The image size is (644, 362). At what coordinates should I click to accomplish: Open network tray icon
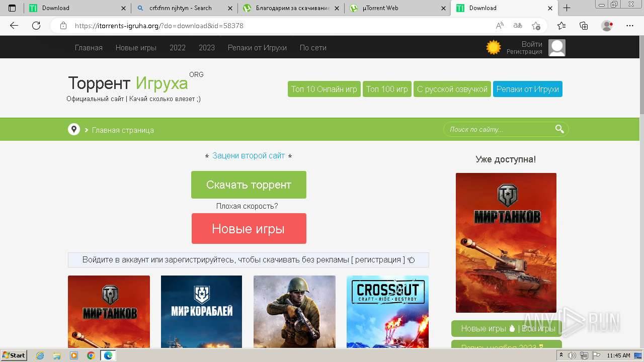point(584,355)
